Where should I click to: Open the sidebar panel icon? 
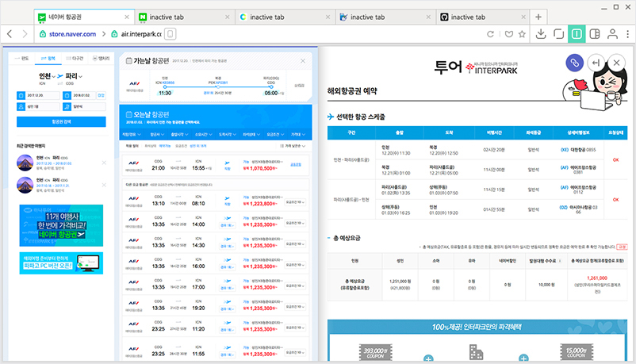pyautogui.click(x=595, y=34)
